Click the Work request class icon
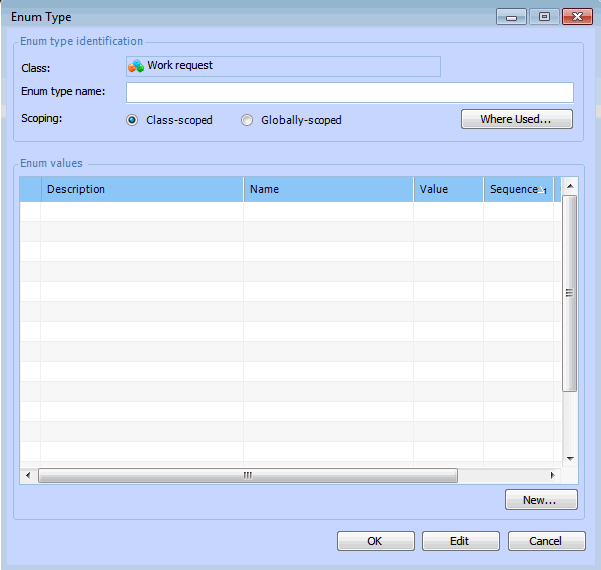Viewport: 601px width, 570px height. pyautogui.click(x=136, y=66)
